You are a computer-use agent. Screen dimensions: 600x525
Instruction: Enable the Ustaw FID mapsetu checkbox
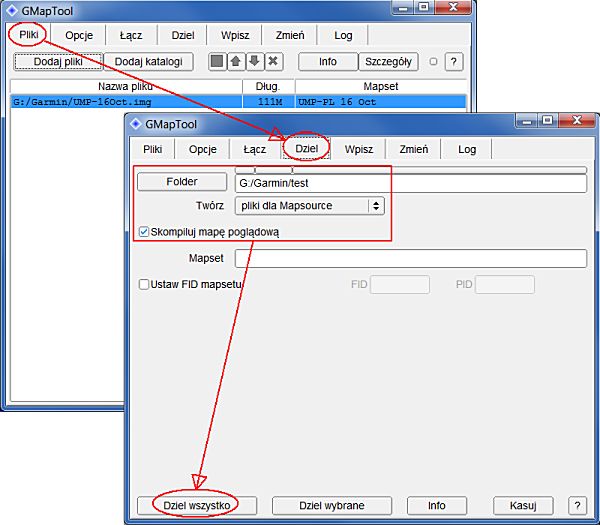click(144, 284)
